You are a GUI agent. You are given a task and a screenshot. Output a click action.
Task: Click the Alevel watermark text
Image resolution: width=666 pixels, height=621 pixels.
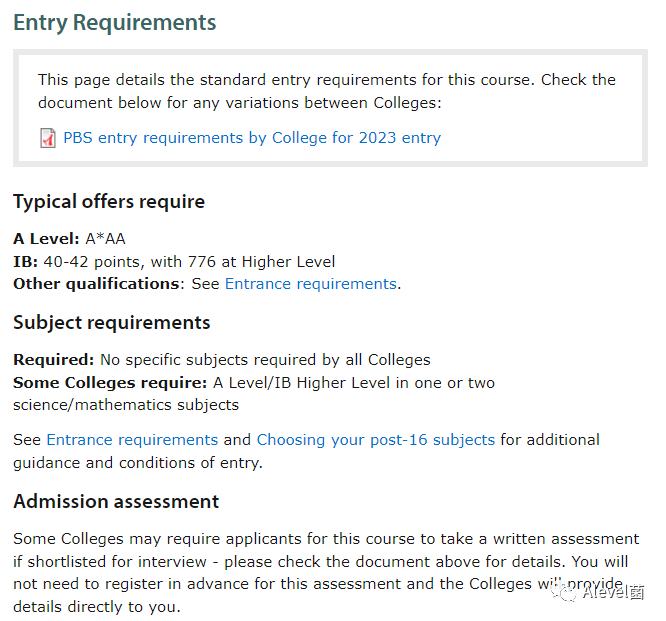click(x=613, y=592)
